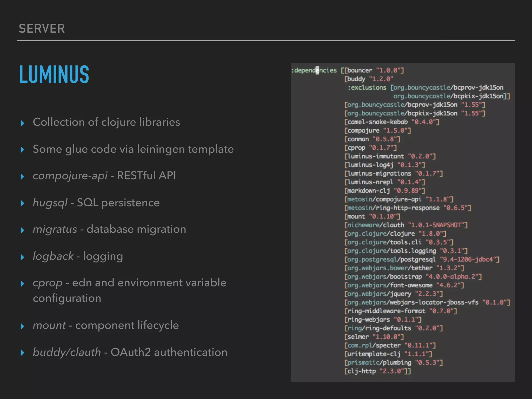Click prismatic/plumbing "0.5.3" line
The height and width of the screenshot is (399, 532).
394,362
